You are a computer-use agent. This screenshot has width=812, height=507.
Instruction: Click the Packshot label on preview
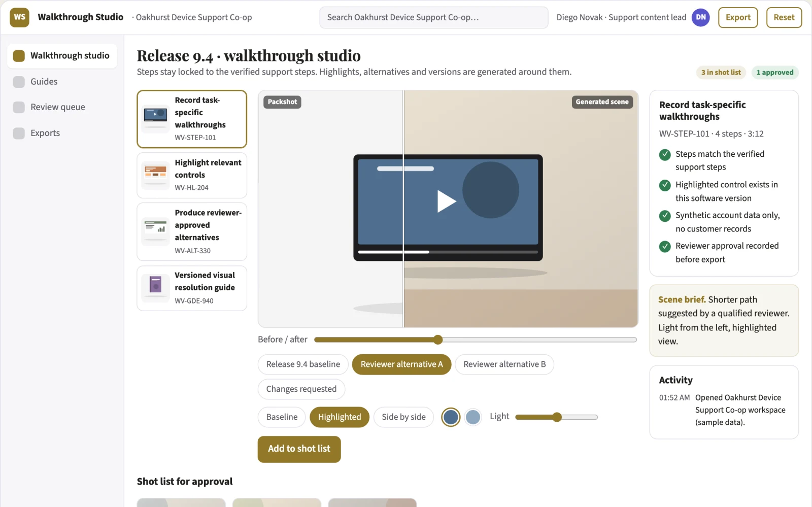(282, 102)
